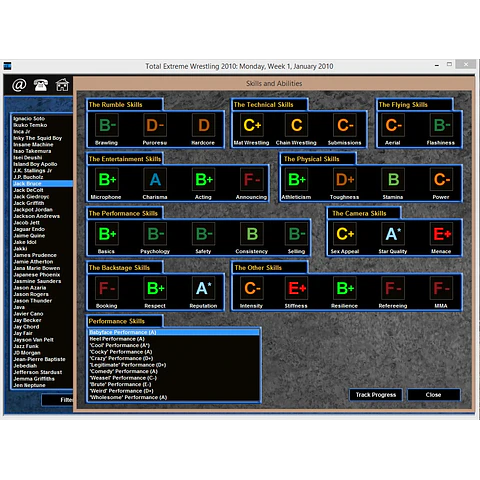
Task: Select Jefferson Stardust in the roster list
Action: (x=42, y=372)
